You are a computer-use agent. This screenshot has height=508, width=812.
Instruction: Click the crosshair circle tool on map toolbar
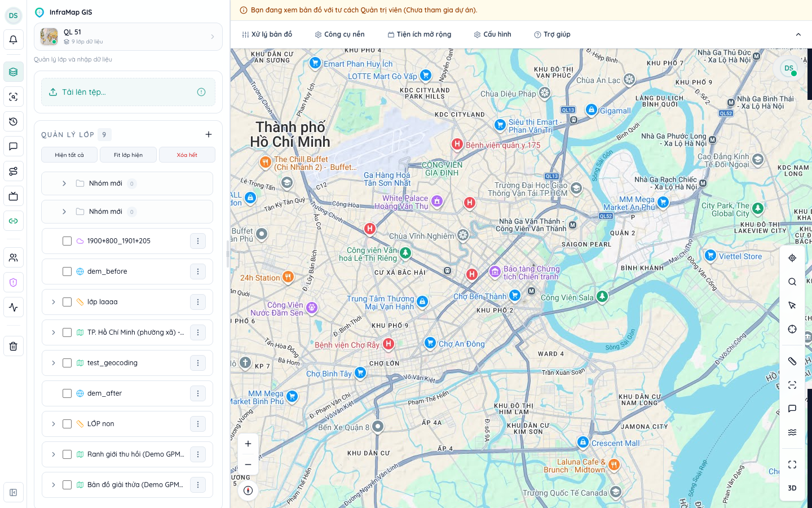click(x=792, y=329)
